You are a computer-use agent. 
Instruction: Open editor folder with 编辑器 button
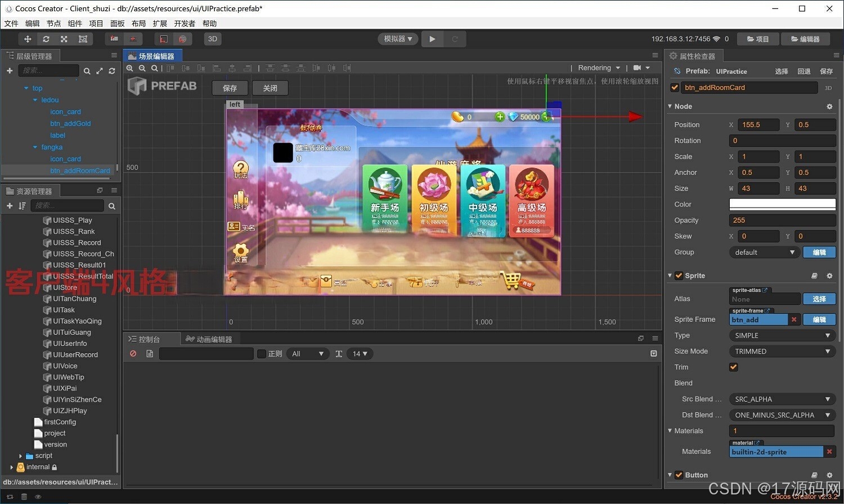click(x=805, y=39)
